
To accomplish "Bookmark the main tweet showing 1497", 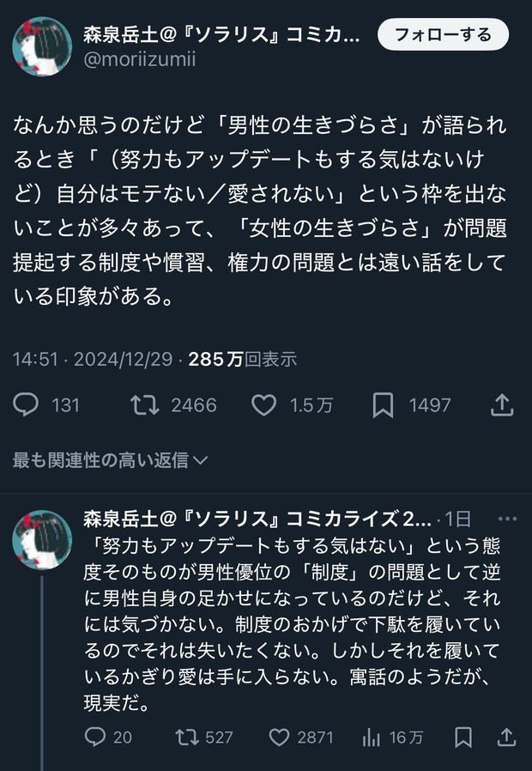I will [x=383, y=405].
